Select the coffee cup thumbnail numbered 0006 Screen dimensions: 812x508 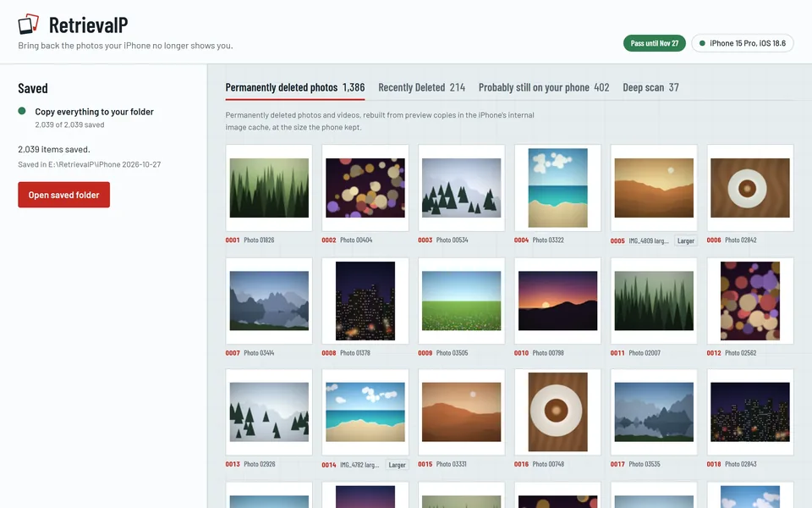pos(750,188)
